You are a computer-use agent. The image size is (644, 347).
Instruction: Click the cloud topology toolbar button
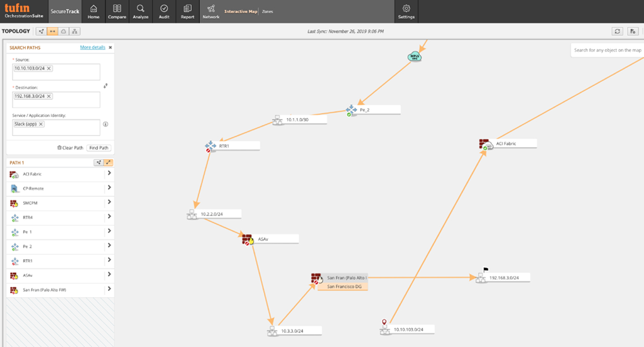63,31
